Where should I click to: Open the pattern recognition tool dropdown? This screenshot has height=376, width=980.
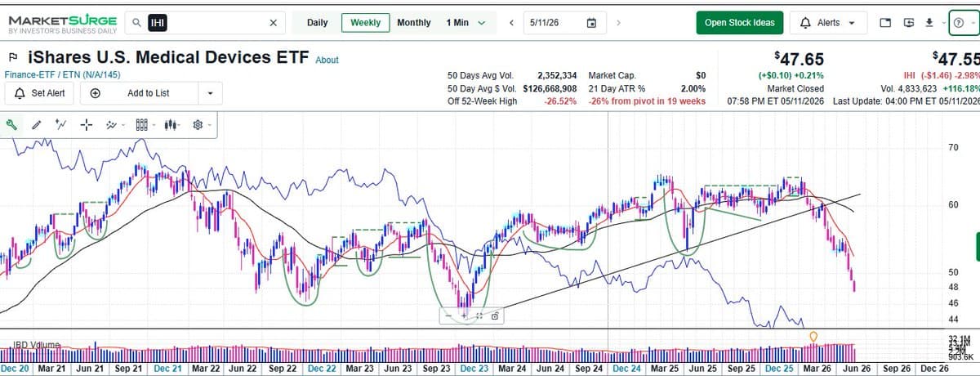coord(115,125)
